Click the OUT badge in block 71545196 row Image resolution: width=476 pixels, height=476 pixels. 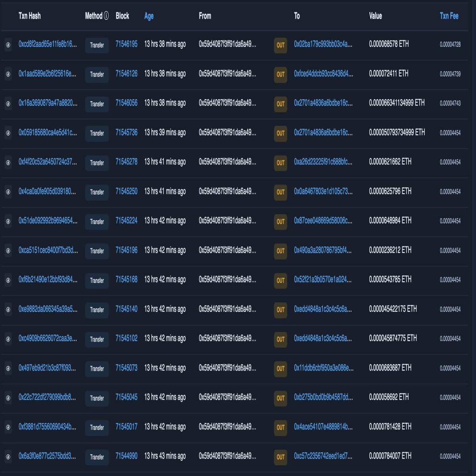click(280, 251)
